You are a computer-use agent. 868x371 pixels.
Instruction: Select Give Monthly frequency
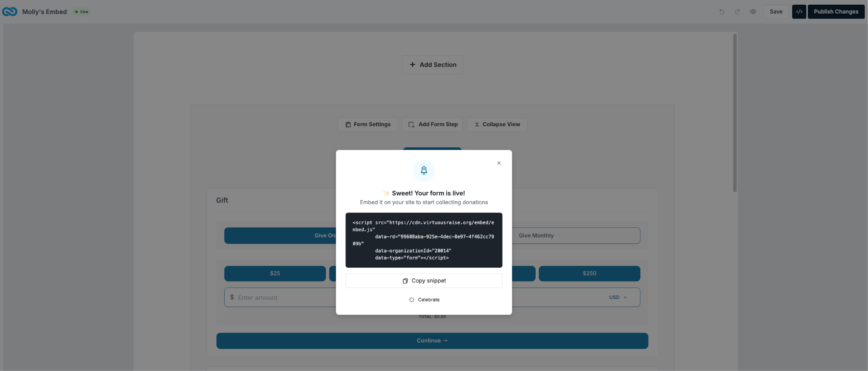(x=536, y=235)
